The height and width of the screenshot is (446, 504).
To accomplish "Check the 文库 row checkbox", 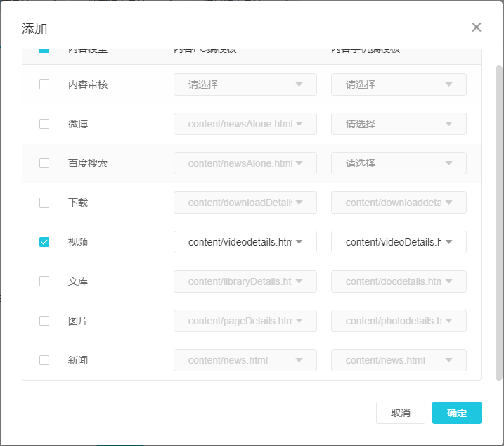I will click(x=44, y=281).
